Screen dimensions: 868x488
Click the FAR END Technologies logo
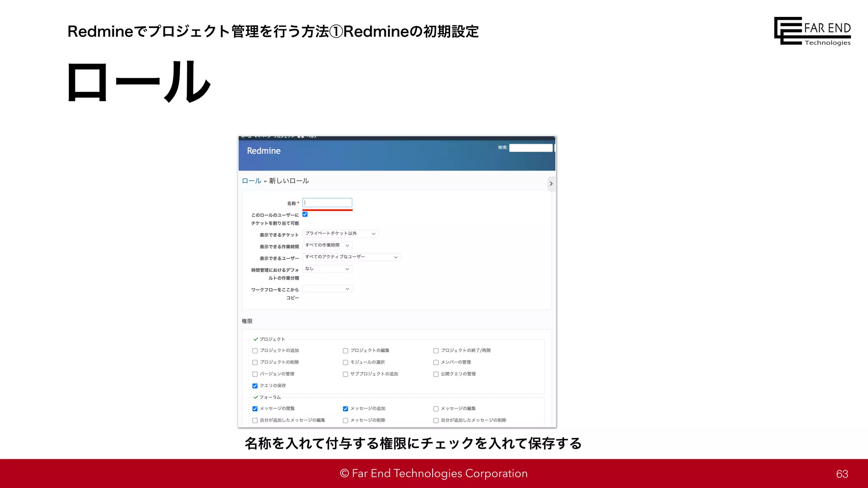[x=812, y=31]
